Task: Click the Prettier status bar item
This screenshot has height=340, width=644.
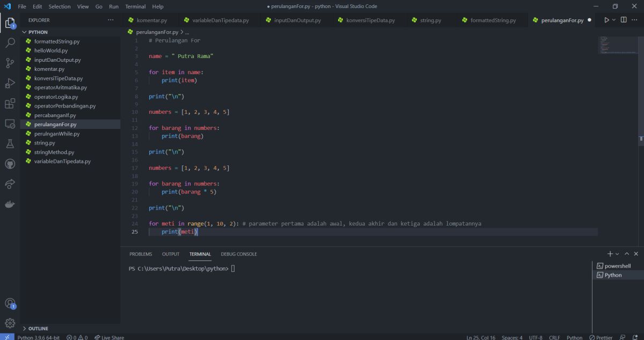Action: coord(601,337)
